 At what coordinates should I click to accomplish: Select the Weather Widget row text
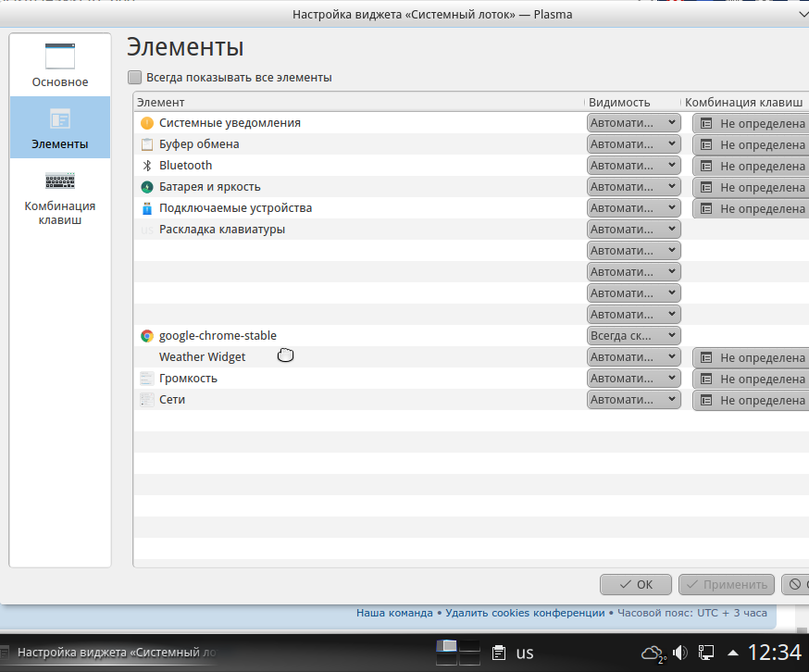coord(202,357)
